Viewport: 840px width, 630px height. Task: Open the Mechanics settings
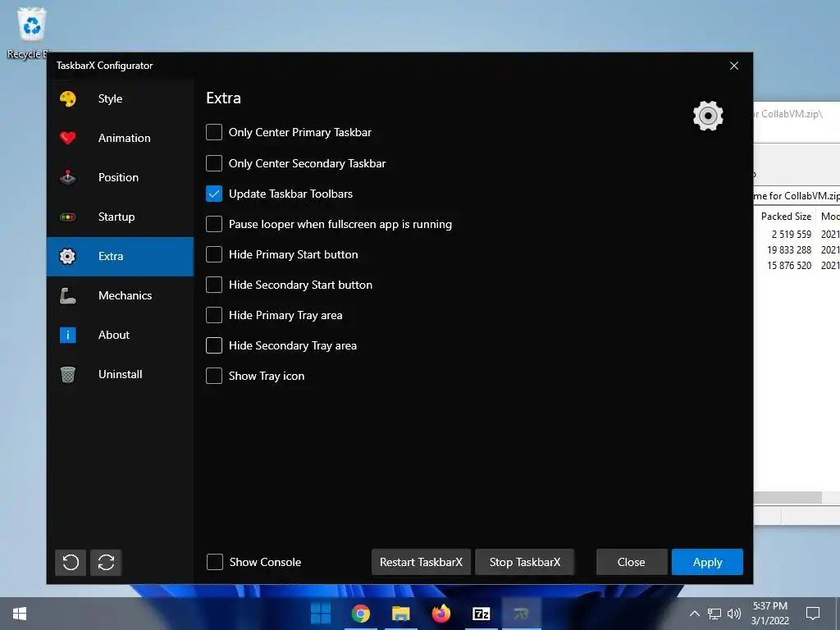point(120,295)
